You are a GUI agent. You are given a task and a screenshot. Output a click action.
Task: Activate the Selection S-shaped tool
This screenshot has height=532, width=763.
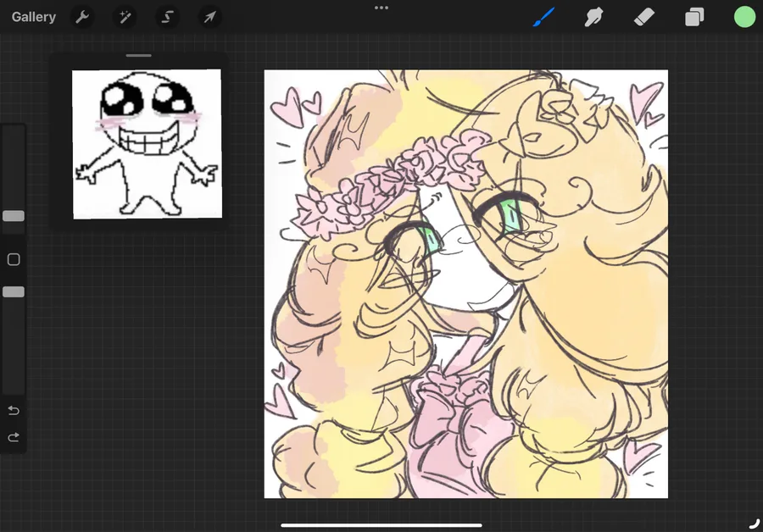coord(167,18)
